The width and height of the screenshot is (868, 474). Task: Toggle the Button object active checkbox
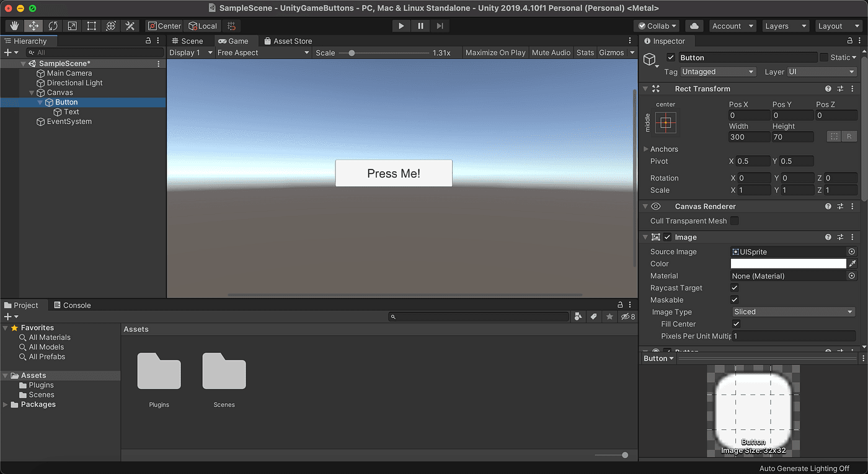(x=670, y=58)
